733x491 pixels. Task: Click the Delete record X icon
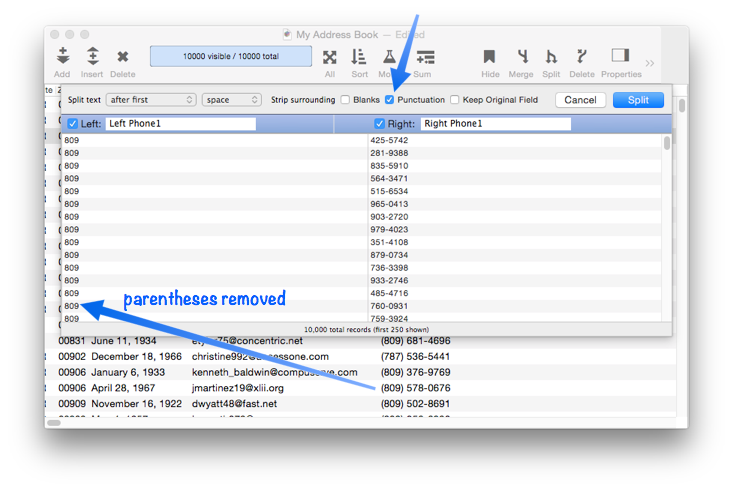coord(122,58)
